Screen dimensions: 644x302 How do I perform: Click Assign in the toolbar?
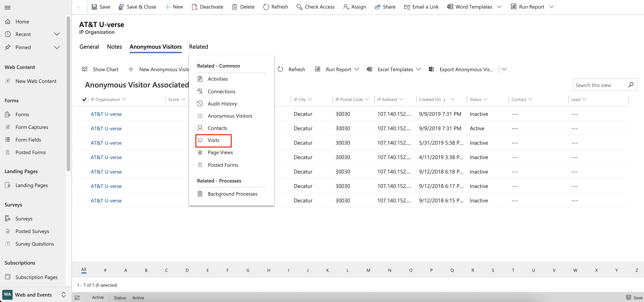[355, 7]
